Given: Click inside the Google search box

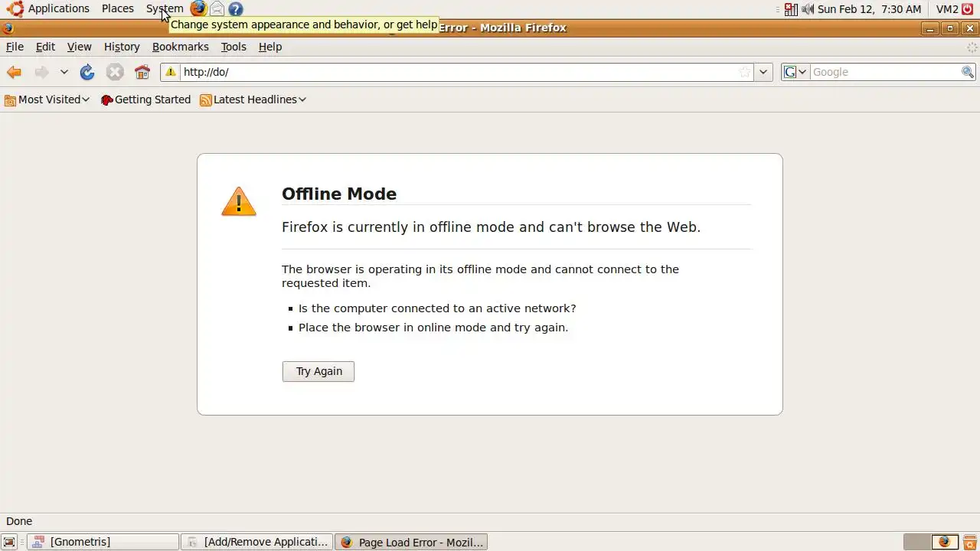Looking at the screenshot, I should (885, 72).
